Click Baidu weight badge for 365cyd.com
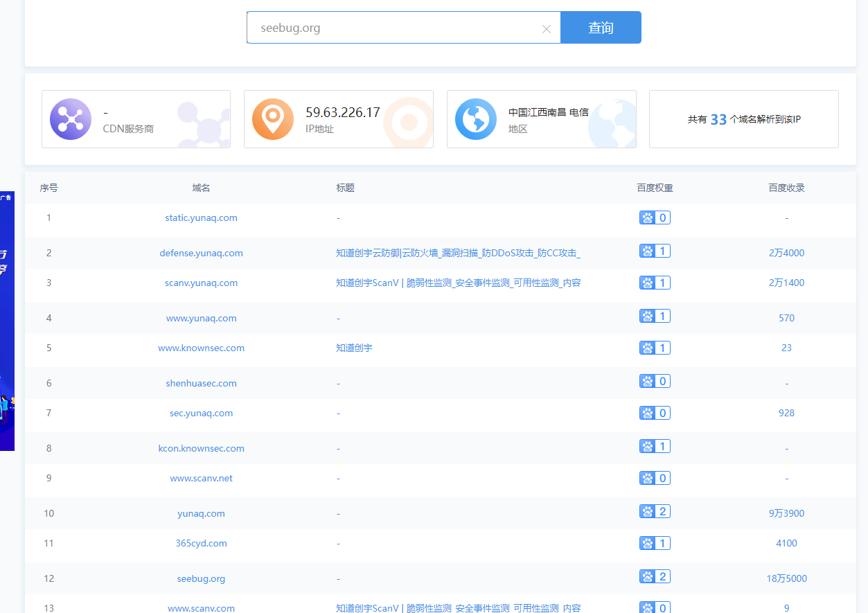The image size is (868, 613). coord(655,543)
